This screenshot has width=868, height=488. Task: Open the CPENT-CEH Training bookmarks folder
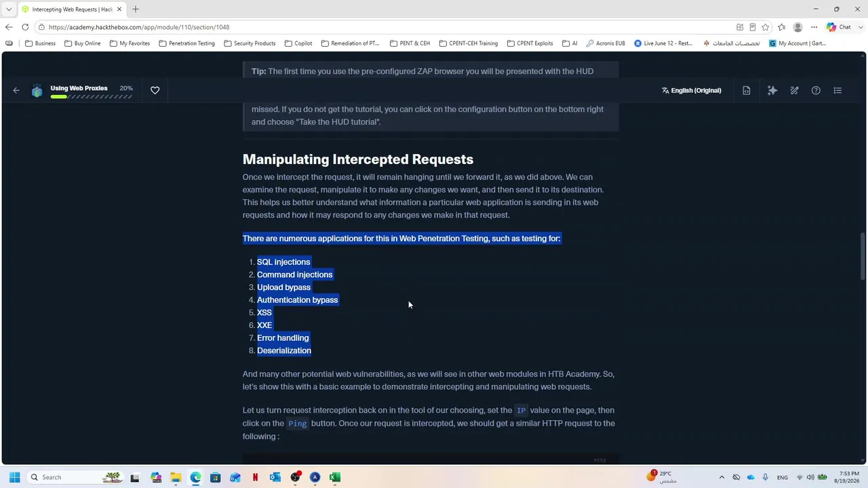[468, 43]
